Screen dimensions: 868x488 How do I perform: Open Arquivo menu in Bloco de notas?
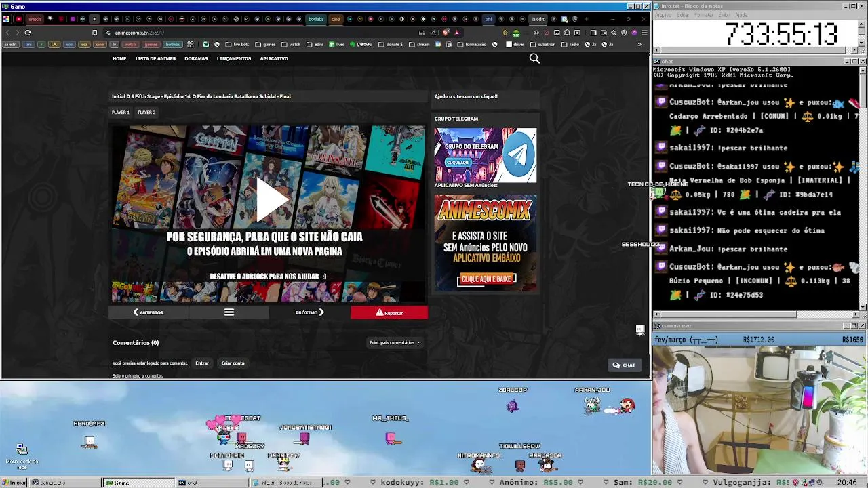(x=663, y=14)
